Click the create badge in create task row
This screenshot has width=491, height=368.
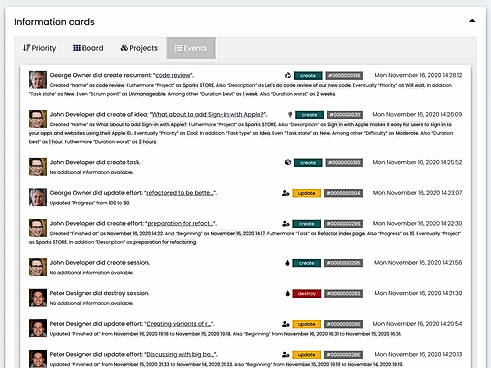point(308,163)
